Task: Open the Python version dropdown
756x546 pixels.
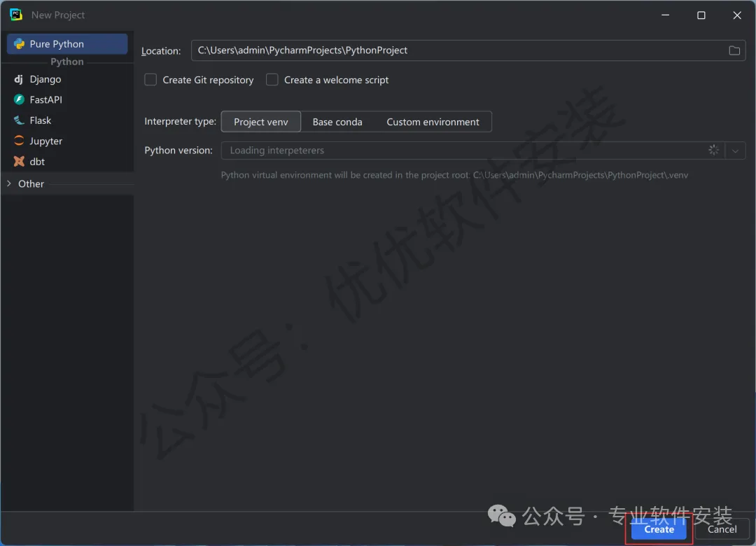Action: [735, 150]
